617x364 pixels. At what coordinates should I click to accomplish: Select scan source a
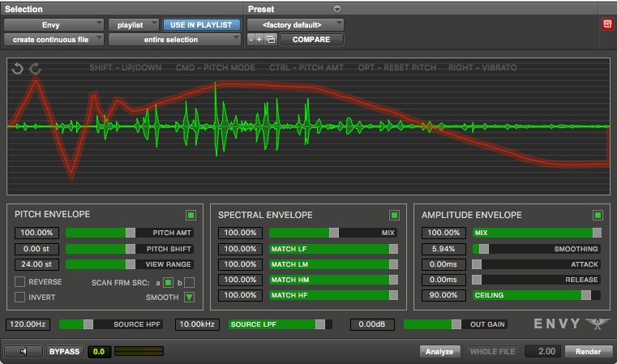[168, 282]
